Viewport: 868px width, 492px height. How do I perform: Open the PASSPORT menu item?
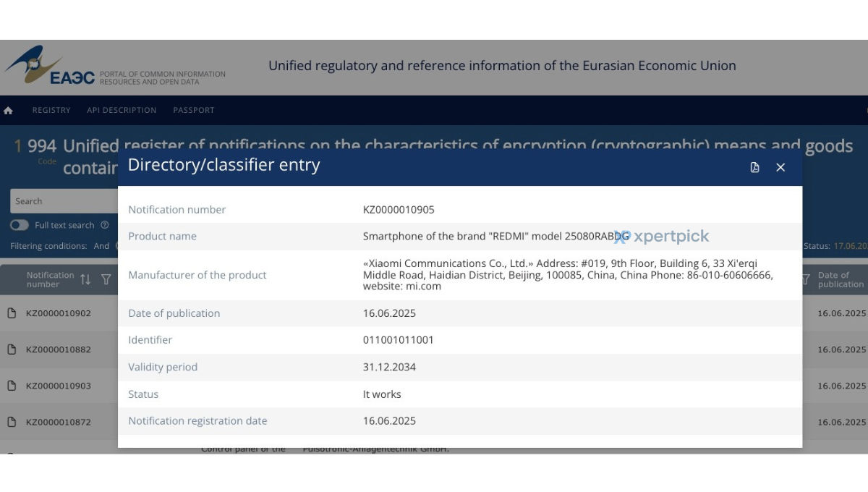tap(194, 111)
